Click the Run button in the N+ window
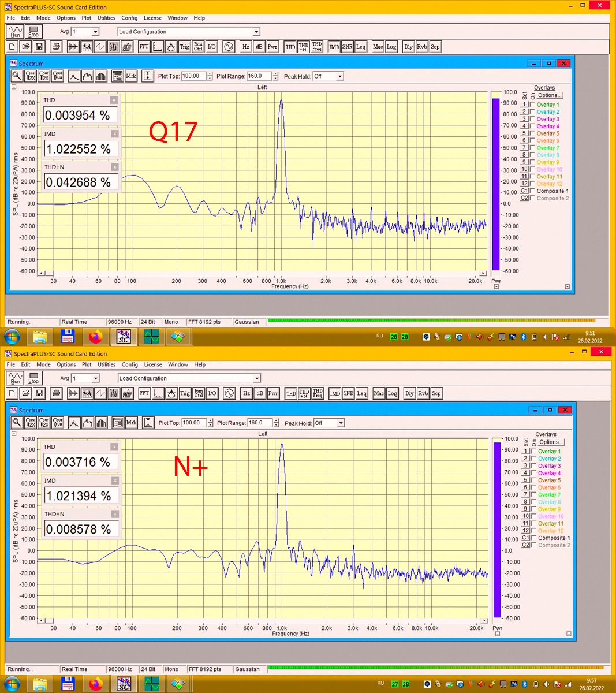616x693 pixels. point(15,378)
